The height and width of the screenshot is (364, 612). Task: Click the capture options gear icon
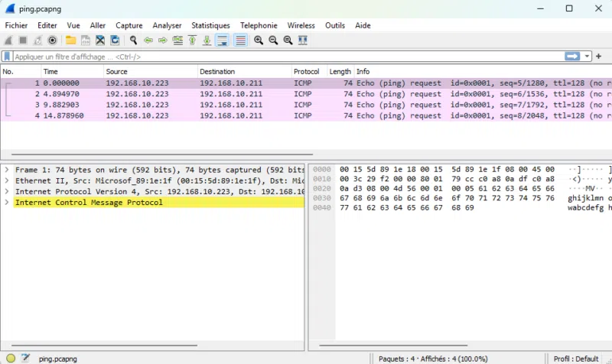pos(52,41)
